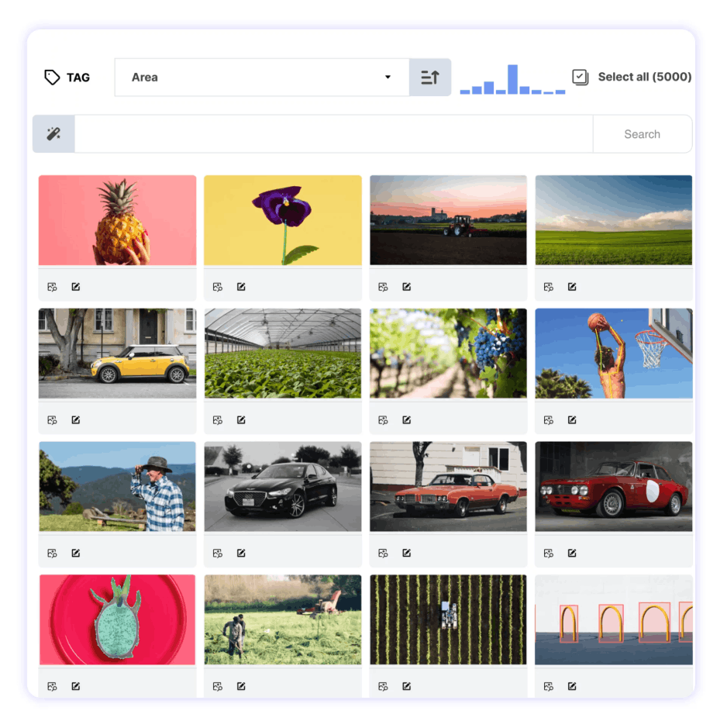
Task: Find similar images for orange muscle car
Action: (x=383, y=553)
